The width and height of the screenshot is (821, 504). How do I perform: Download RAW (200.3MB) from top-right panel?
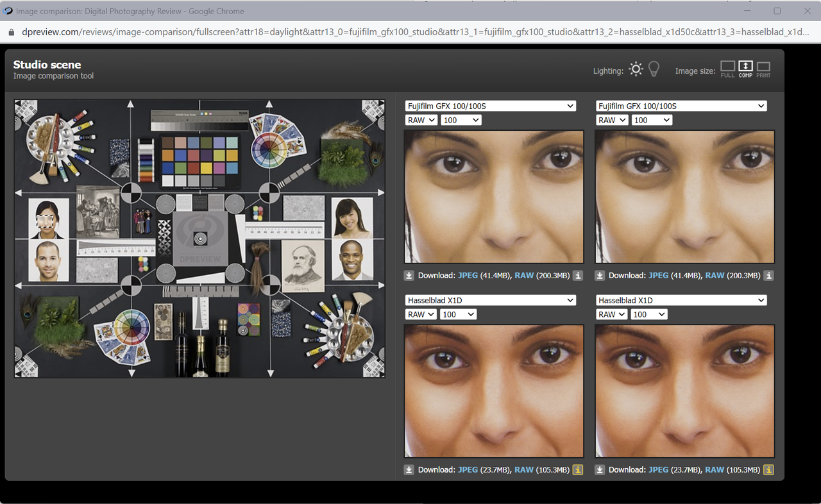tap(715, 275)
